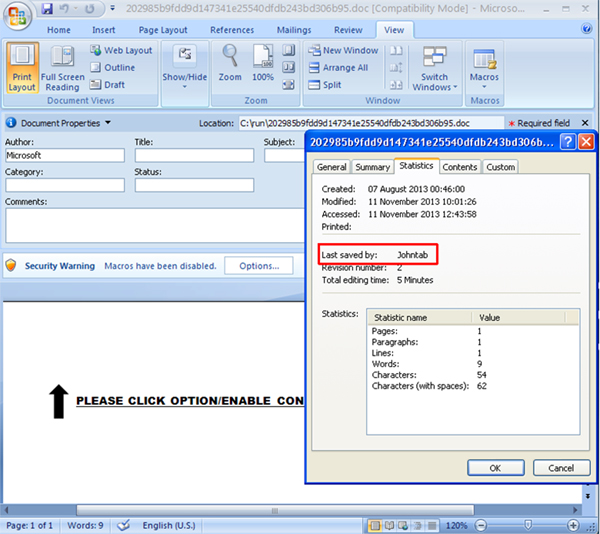Screen dimensions: 600x534
Task: Click the Category field
Action: click(x=65, y=185)
